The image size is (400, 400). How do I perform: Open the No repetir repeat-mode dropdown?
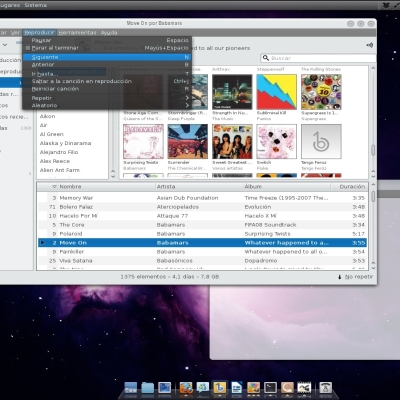pyautogui.click(x=356, y=277)
